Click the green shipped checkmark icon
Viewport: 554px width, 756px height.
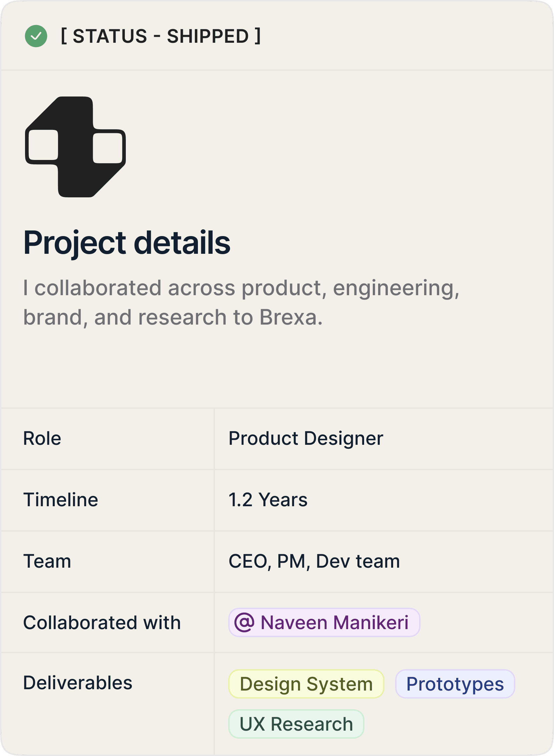pos(36,36)
